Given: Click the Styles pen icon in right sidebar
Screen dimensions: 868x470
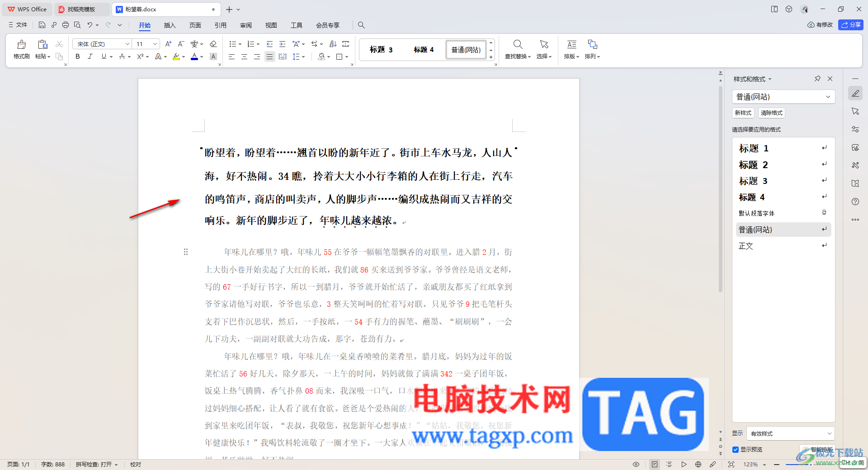Looking at the screenshot, I should click(x=855, y=93).
